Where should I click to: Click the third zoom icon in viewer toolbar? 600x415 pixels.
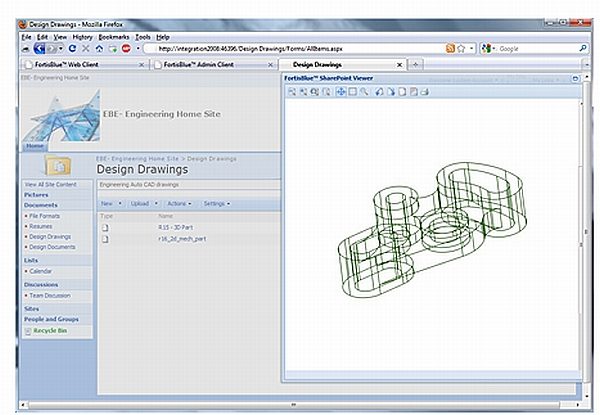315,92
